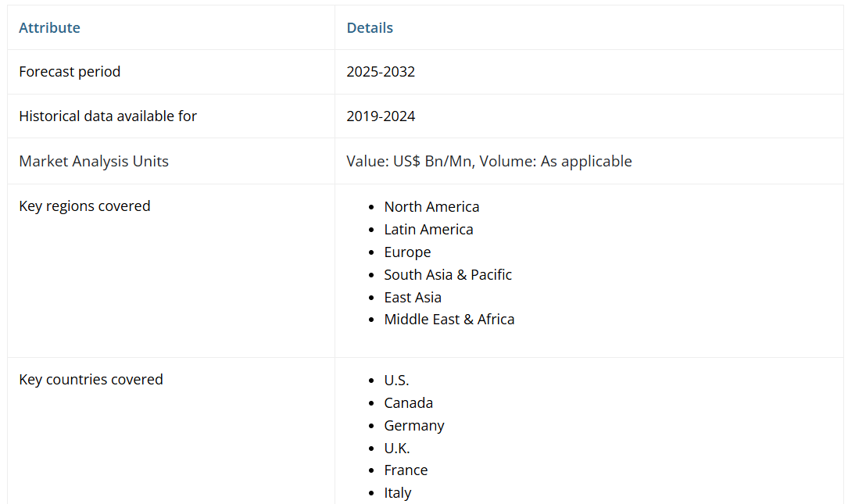Select Italy in the countries list
The height and width of the screenshot is (504, 848).
pos(397,493)
